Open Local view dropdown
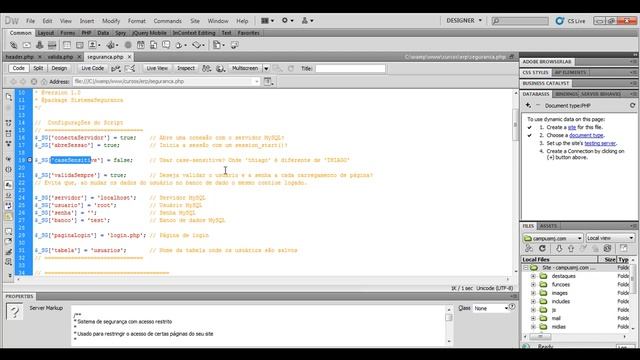 tap(610, 238)
